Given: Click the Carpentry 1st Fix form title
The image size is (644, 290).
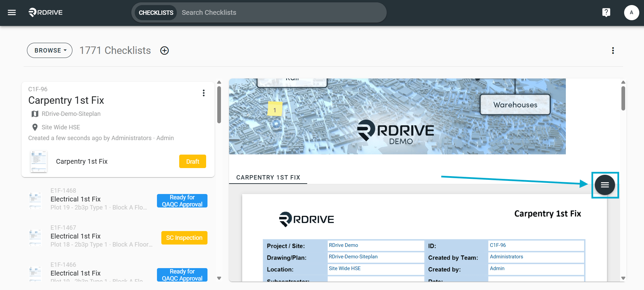Looking at the screenshot, I should (x=548, y=214).
